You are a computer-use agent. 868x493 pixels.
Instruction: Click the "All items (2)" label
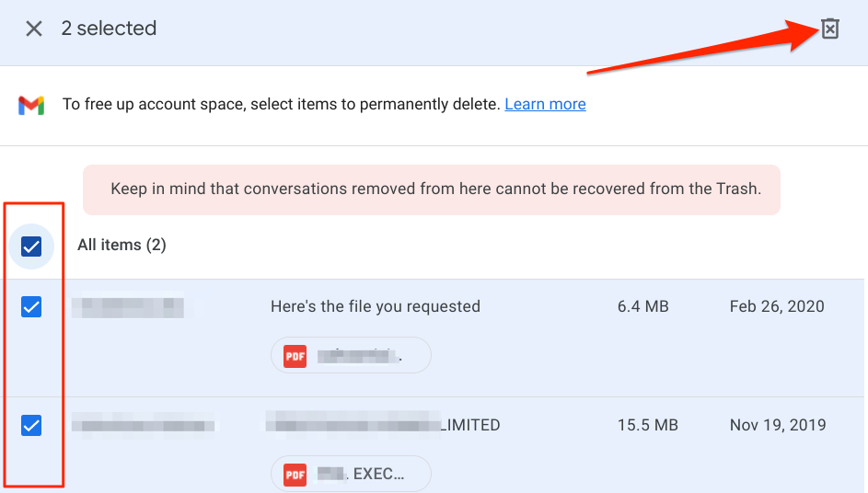point(122,245)
